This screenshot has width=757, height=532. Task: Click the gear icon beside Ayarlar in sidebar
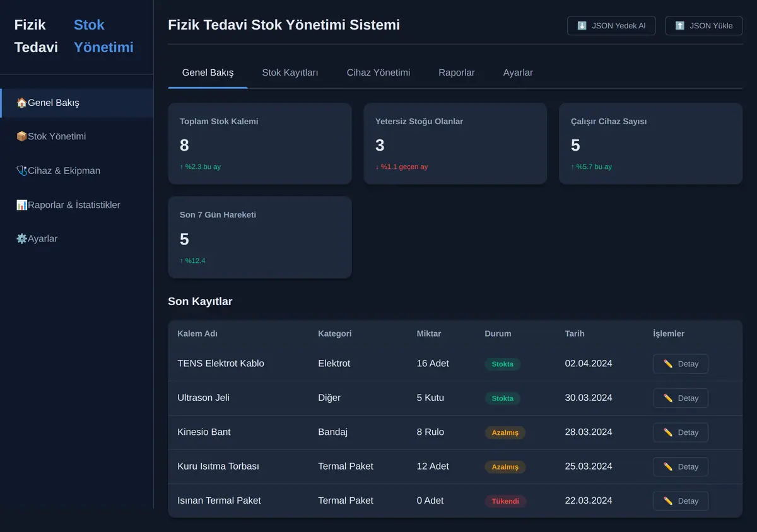tap(21, 239)
